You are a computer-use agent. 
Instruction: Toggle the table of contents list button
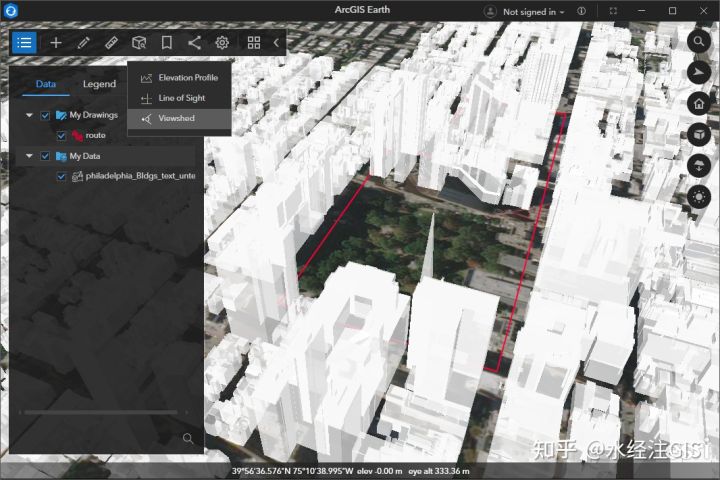tap(24, 43)
